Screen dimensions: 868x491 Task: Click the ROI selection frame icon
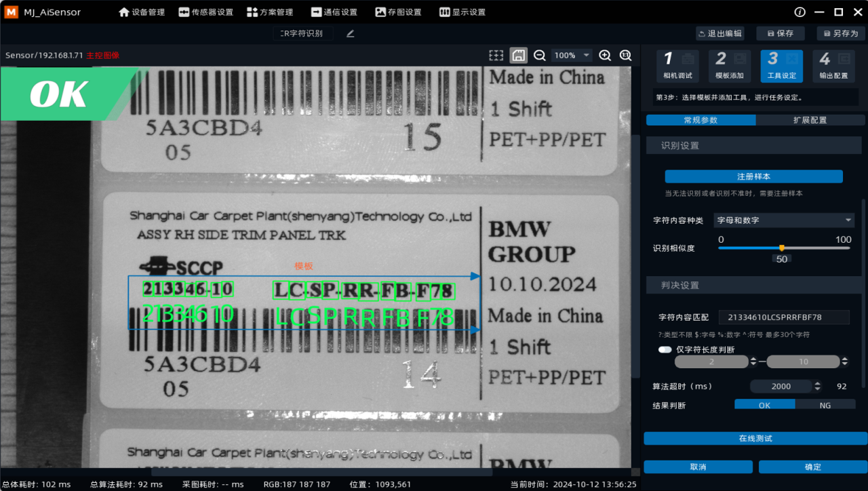(496, 55)
